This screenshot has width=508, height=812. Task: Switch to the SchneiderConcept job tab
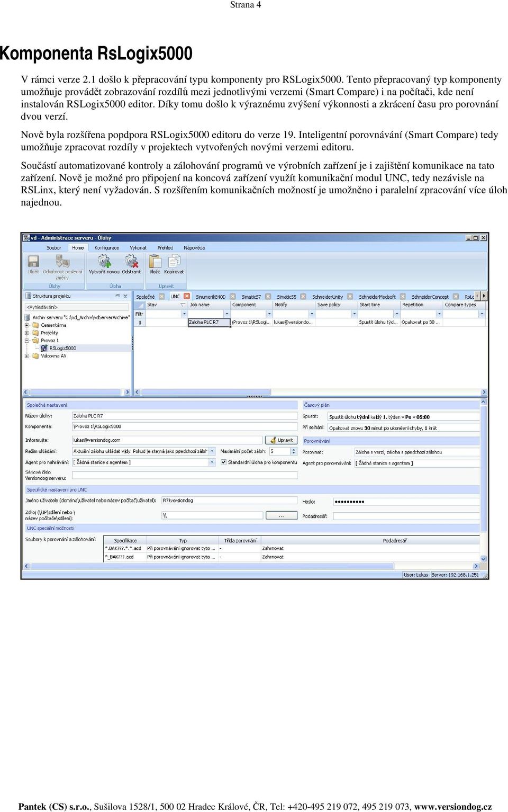tap(430, 297)
